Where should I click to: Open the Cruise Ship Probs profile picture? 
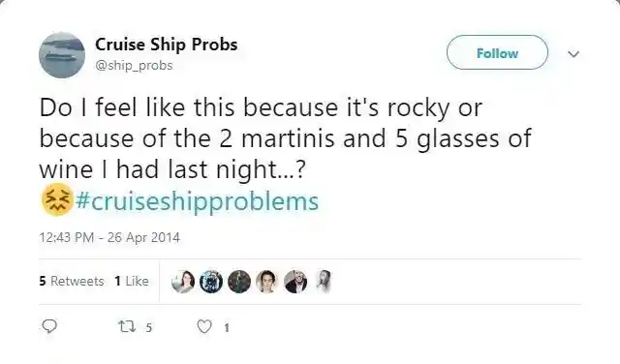point(62,55)
